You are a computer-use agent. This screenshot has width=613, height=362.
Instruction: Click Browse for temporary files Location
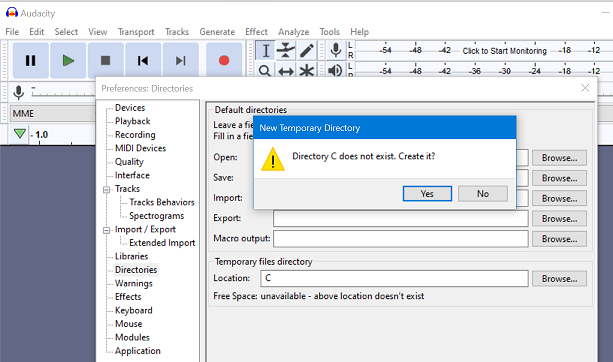(559, 279)
